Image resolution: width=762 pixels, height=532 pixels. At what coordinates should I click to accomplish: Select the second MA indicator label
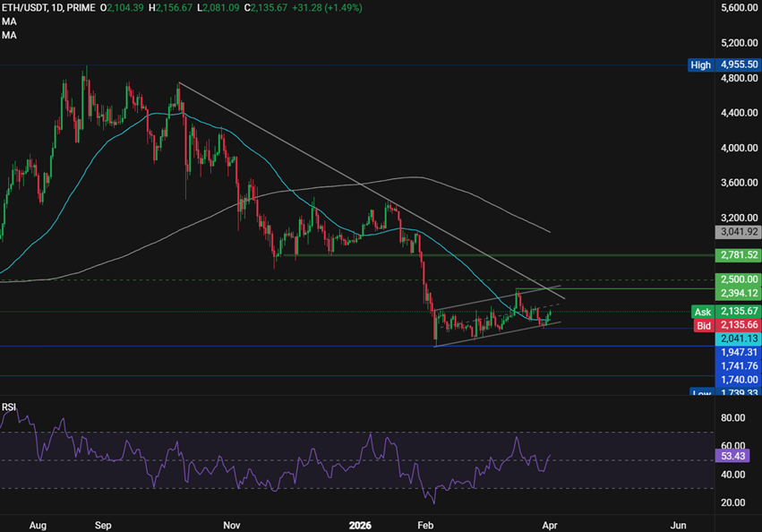pyautogui.click(x=9, y=36)
